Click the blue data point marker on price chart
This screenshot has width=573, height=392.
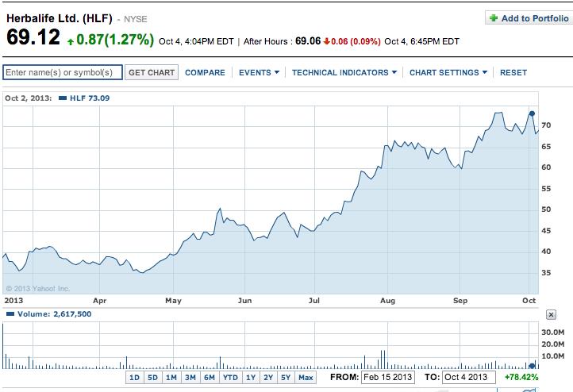[532, 113]
